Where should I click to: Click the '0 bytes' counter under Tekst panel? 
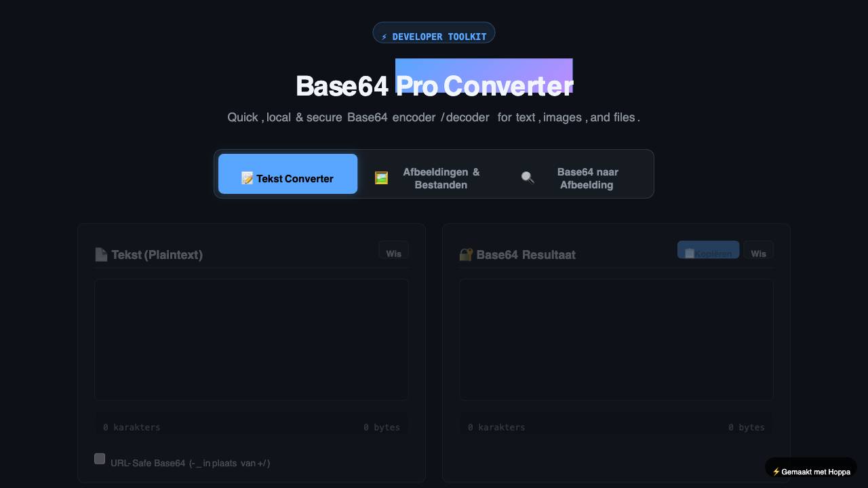(x=382, y=427)
